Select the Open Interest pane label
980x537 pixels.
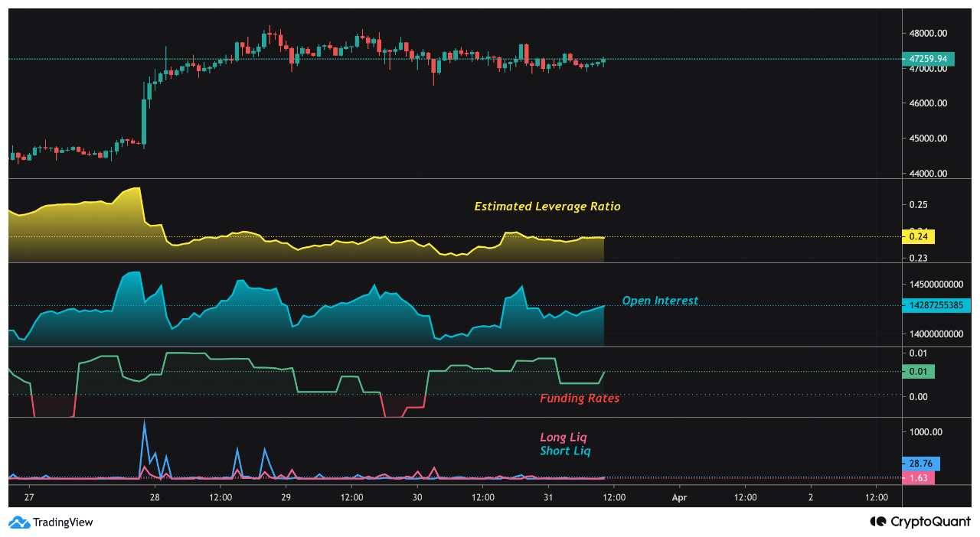660,301
